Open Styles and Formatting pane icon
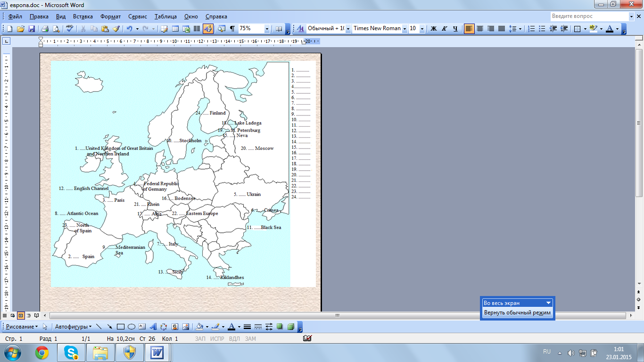Viewport: 644px width, 362px height. coord(300,29)
